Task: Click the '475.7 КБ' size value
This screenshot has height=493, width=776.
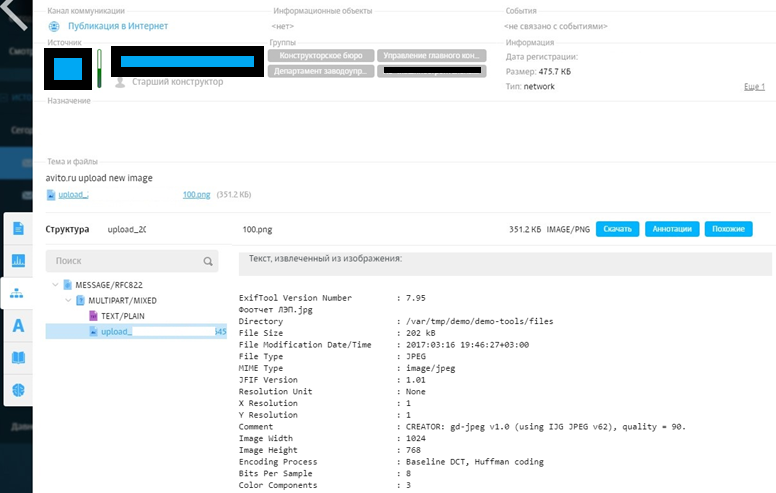Action: click(x=555, y=72)
